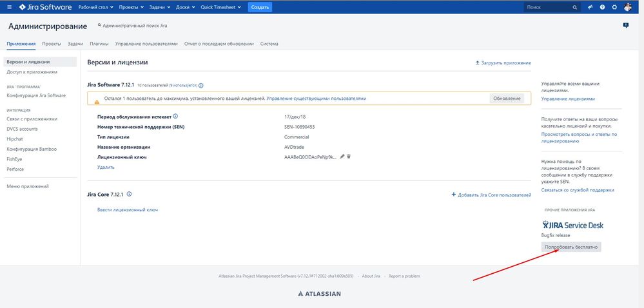
Task: Click the 17/дек/18 expiry date
Action: (294, 117)
